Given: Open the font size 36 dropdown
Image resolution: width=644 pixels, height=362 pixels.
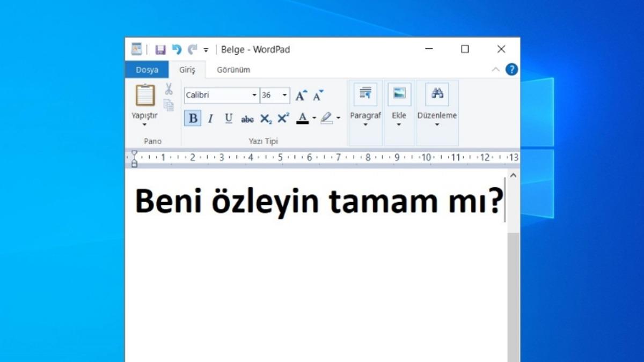Looking at the screenshot, I should [283, 95].
